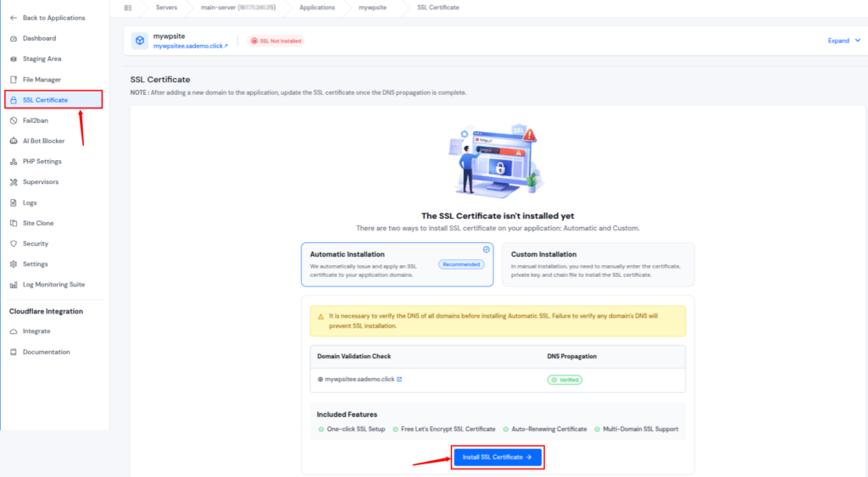Click the DNS warning triangle icon

pos(320,317)
